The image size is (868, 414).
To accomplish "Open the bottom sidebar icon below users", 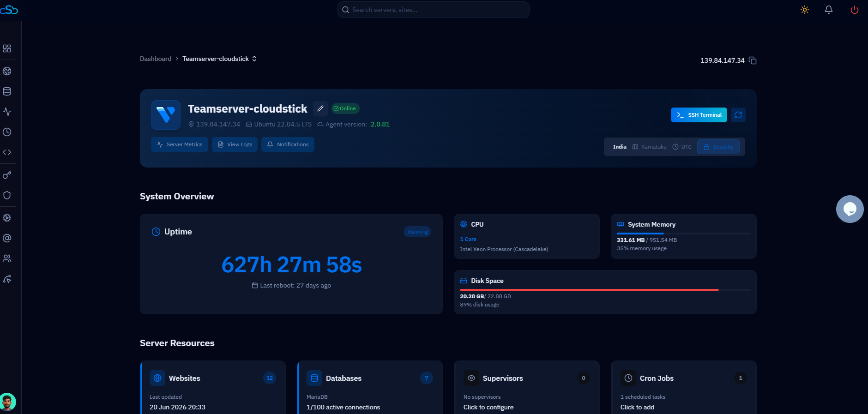I will [x=7, y=279].
